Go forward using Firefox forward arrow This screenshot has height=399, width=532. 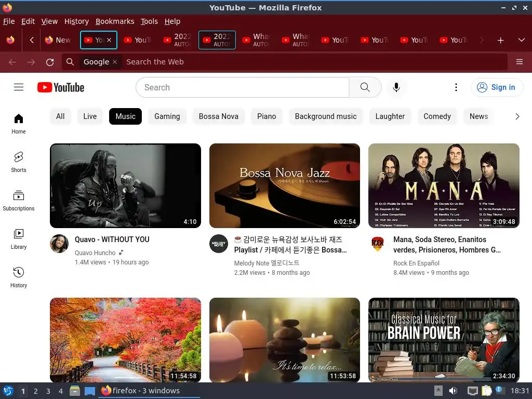click(31, 62)
